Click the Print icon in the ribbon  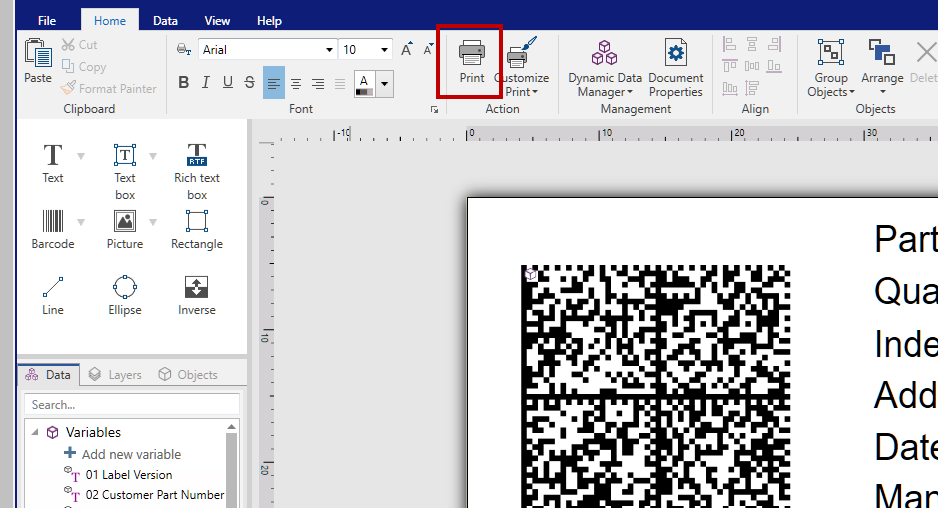click(471, 60)
